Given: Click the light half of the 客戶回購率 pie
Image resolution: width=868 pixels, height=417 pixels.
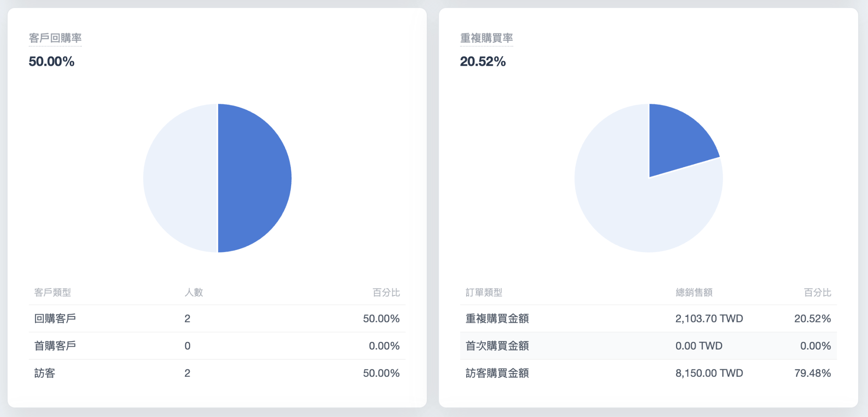Looking at the screenshot, I should click(181, 178).
